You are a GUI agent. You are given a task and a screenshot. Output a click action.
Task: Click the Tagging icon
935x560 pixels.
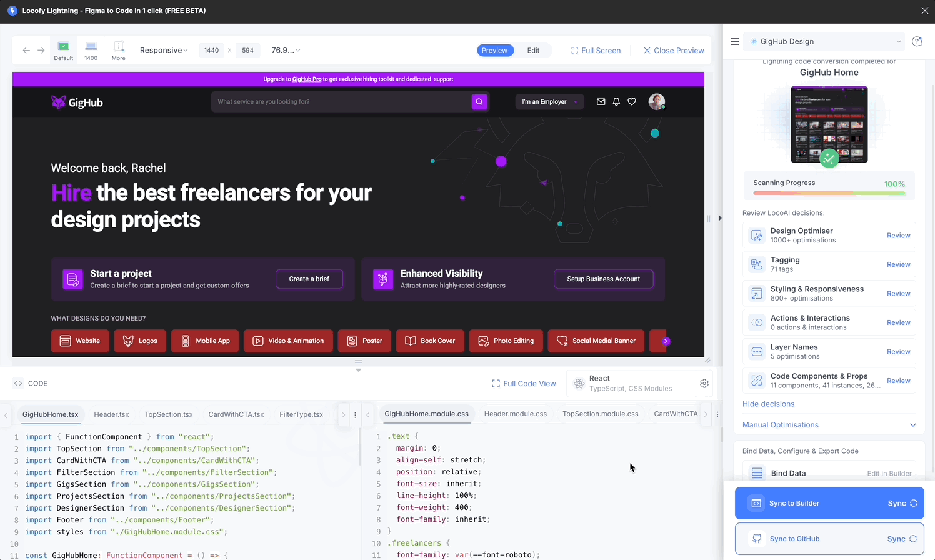point(757,264)
